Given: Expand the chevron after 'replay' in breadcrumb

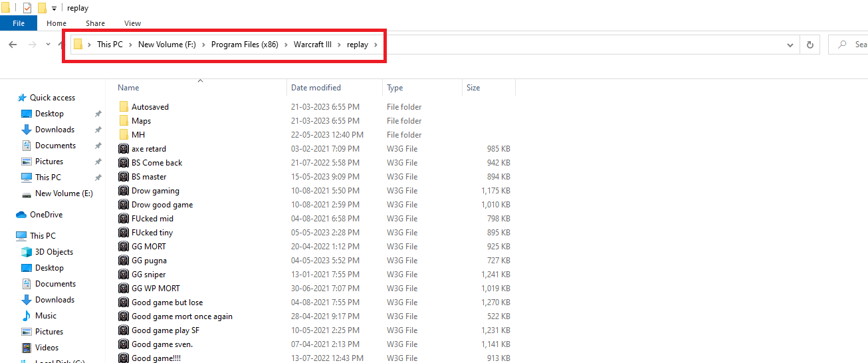Looking at the screenshot, I should pos(376,45).
